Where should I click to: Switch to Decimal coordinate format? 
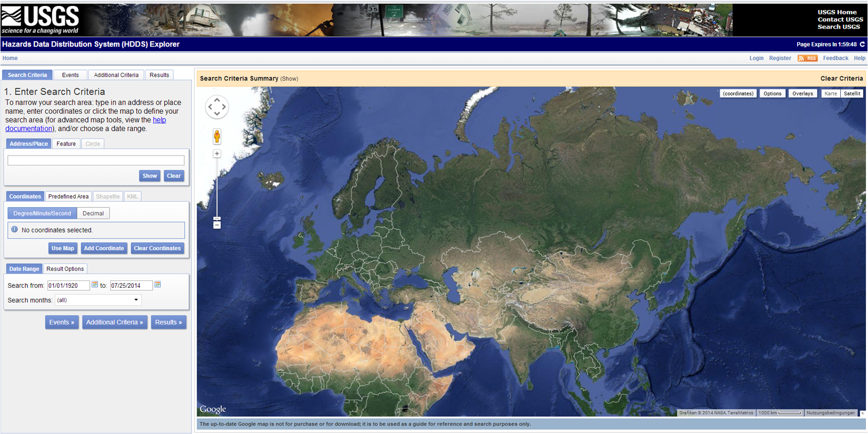point(93,214)
